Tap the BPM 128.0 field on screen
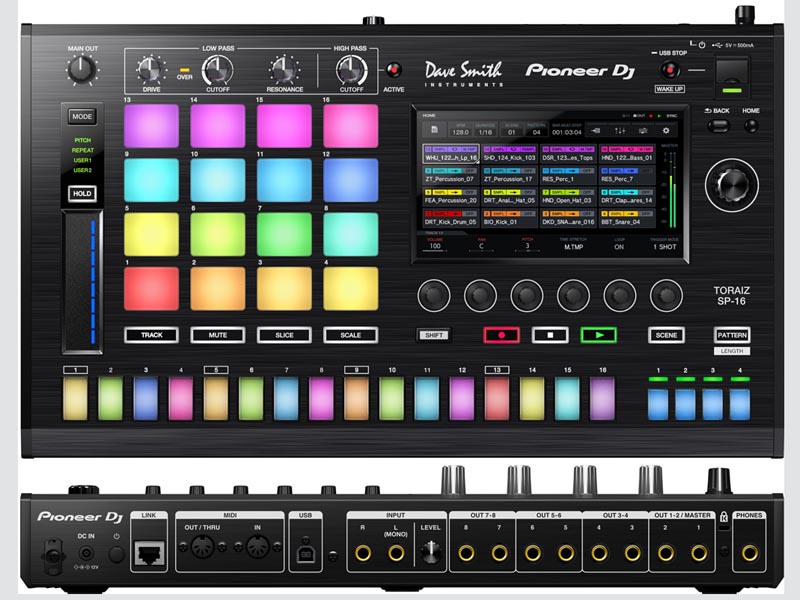Viewport: 800px width, 600px height. point(460,131)
